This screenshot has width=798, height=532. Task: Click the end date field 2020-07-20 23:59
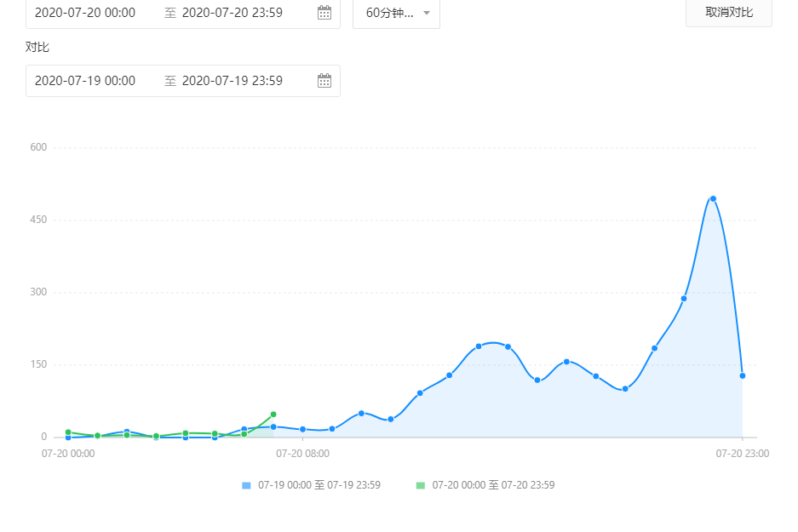click(x=233, y=13)
